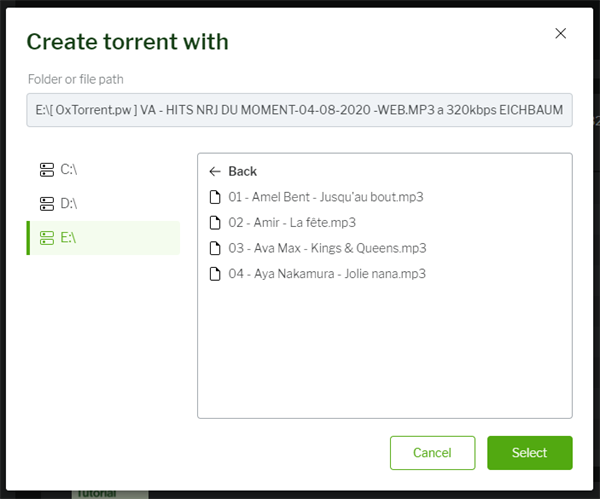This screenshot has height=499, width=600.
Task: Click the Back arrow icon
Action: click(214, 171)
